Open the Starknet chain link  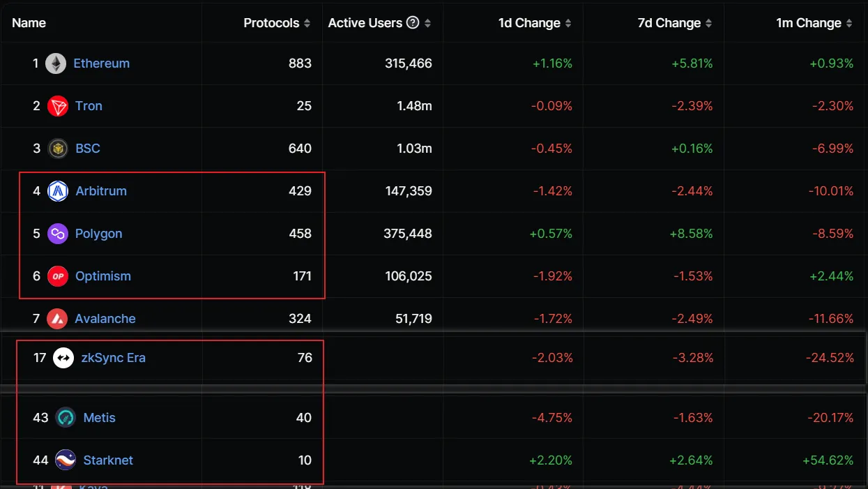[108, 460]
